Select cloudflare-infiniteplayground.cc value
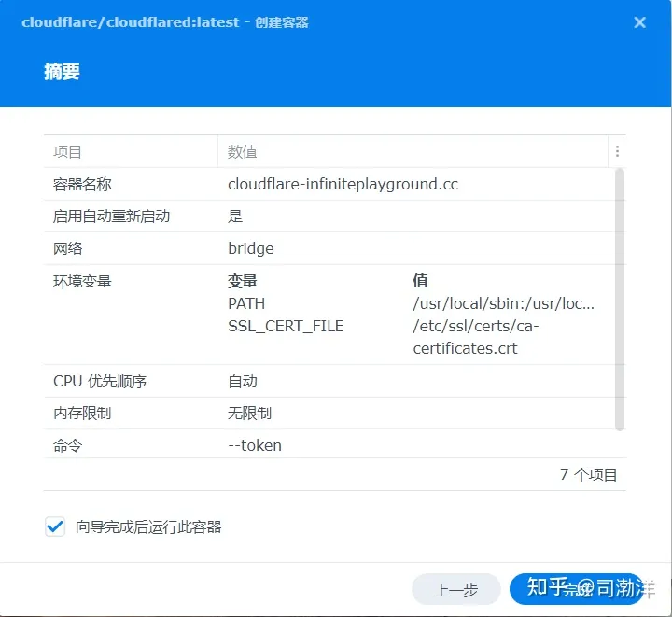Image resolution: width=672 pixels, height=617 pixels. [343, 184]
